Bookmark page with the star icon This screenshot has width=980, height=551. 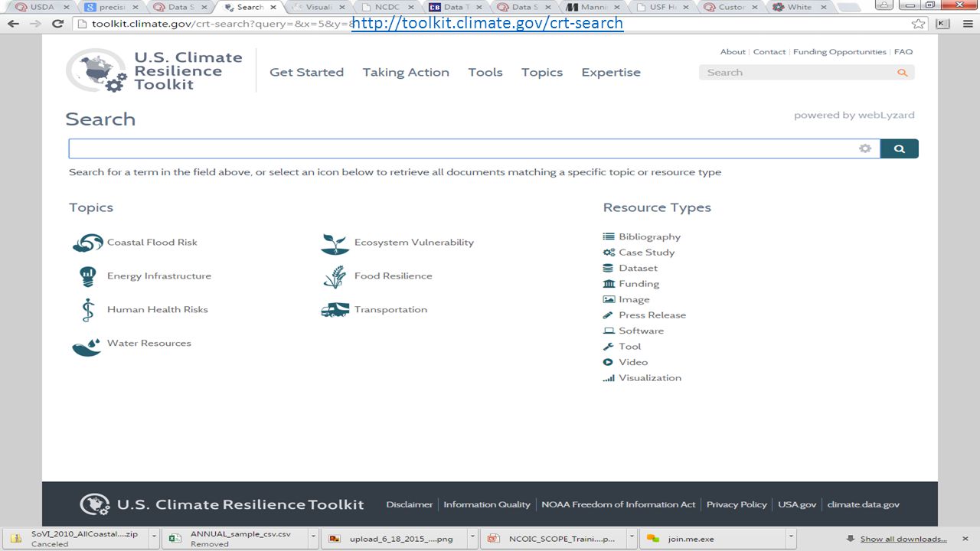point(918,24)
